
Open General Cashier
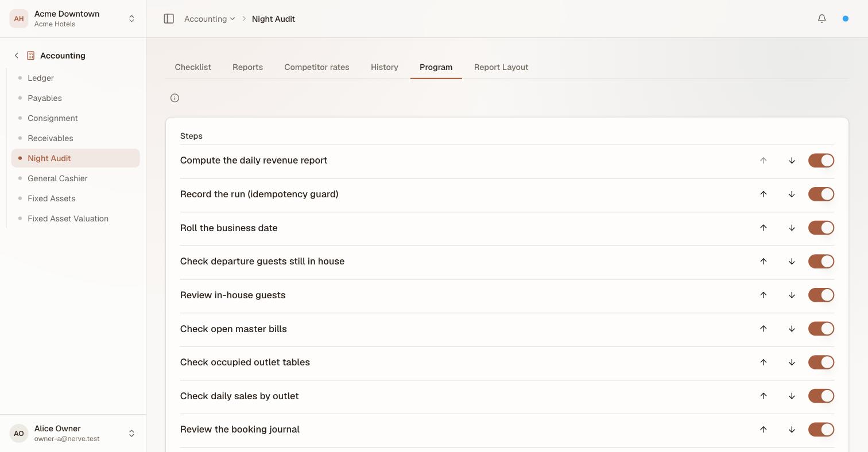click(x=75, y=178)
